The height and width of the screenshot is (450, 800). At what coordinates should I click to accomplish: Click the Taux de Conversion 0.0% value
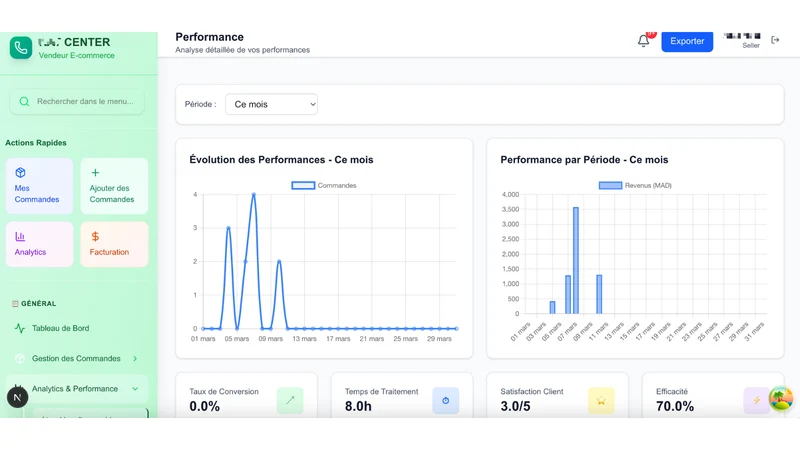point(205,407)
